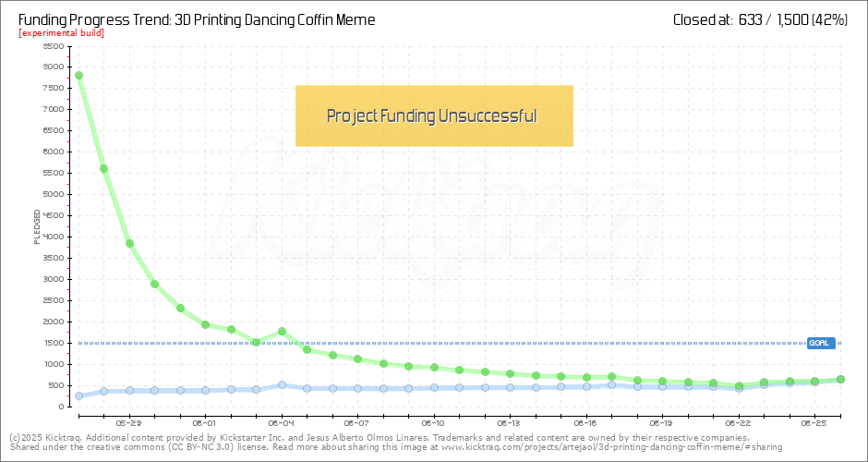868x462 pixels.
Task: Click the Closed at 633 / 1,500 summary
Action: pos(760,18)
